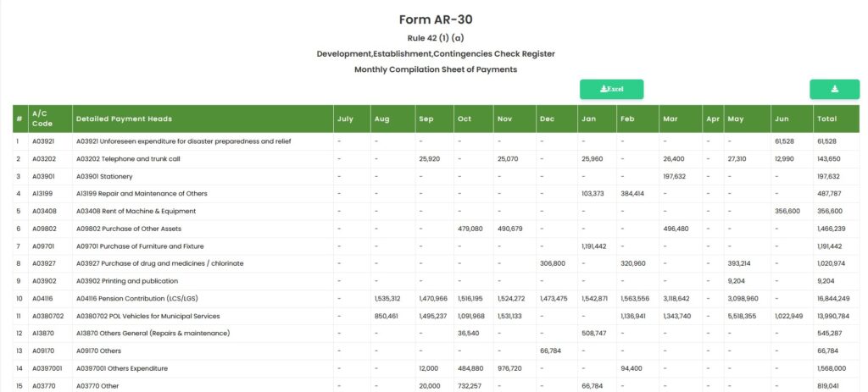Select the Oct column header
868x392 pixels.
tap(474, 119)
